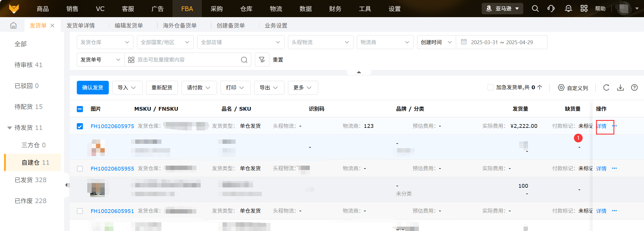Image resolution: width=644 pixels, height=231 pixels.
Task: Collapse the filter panel with up arrow
Action: tap(359, 72)
